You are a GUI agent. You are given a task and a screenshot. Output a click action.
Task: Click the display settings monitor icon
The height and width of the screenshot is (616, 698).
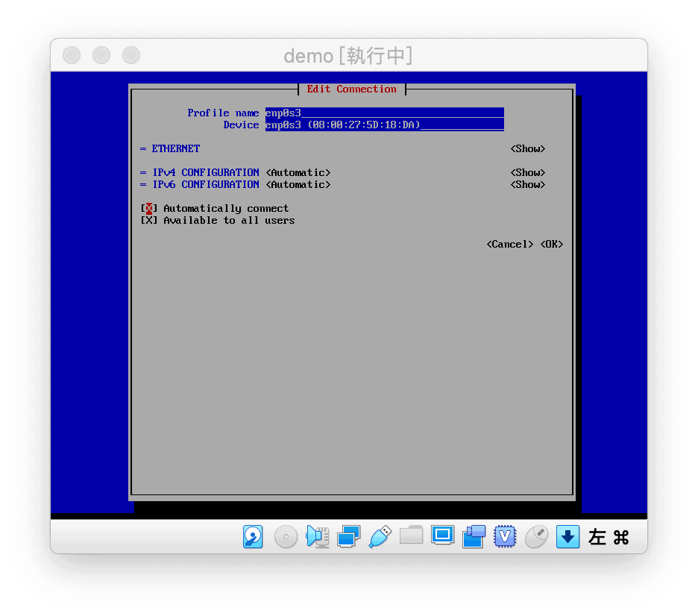pos(443,535)
